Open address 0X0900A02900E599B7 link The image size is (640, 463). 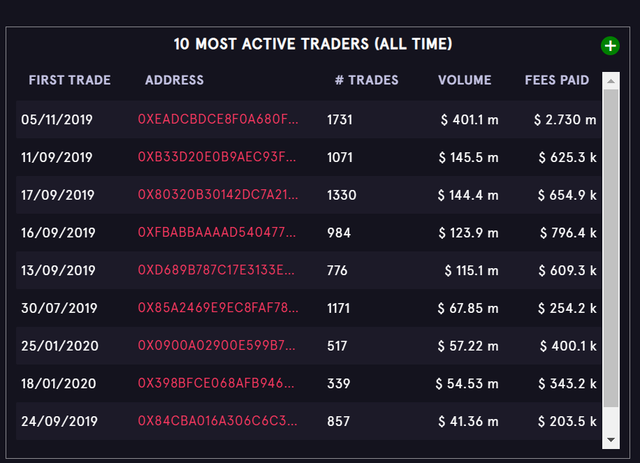click(x=216, y=345)
